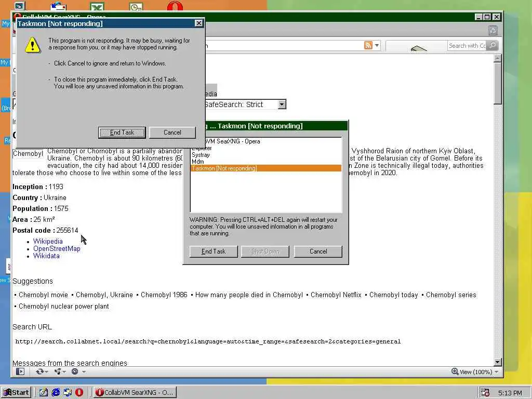This screenshot has height=399, width=532.
Task: Click End Task in Taskmon not responding dialog
Action: (x=122, y=132)
